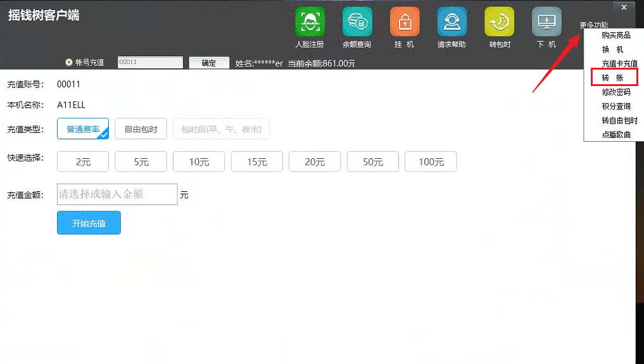Click the 下机 log-off monitor icon
The width and height of the screenshot is (644, 364).
point(546,22)
